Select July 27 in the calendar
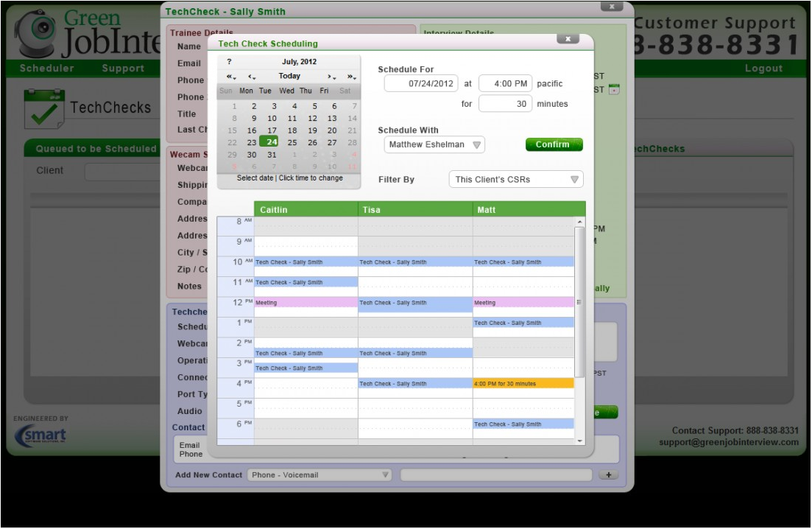 pos(332,142)
